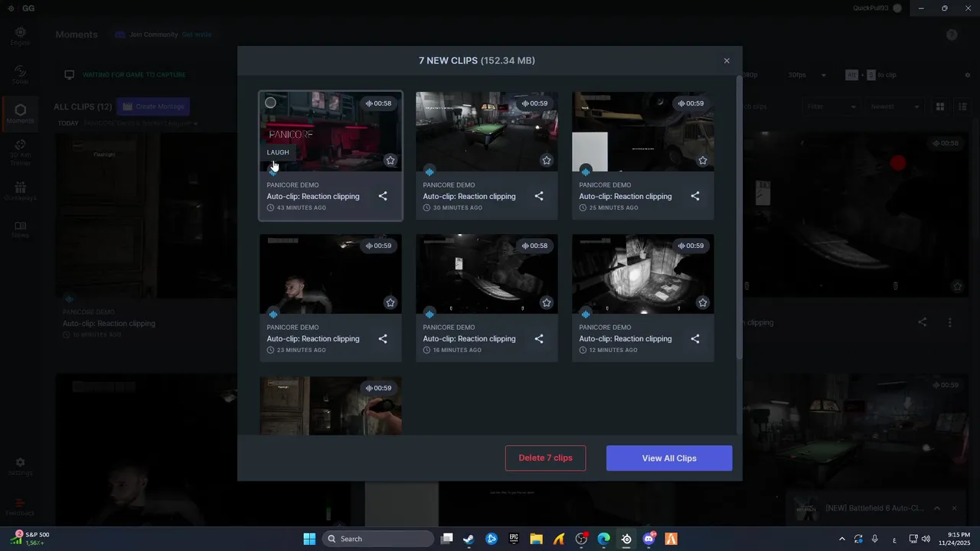Open Epic Games Launcher from taskbar
The image size is (980, 551).
click(514, 539)
